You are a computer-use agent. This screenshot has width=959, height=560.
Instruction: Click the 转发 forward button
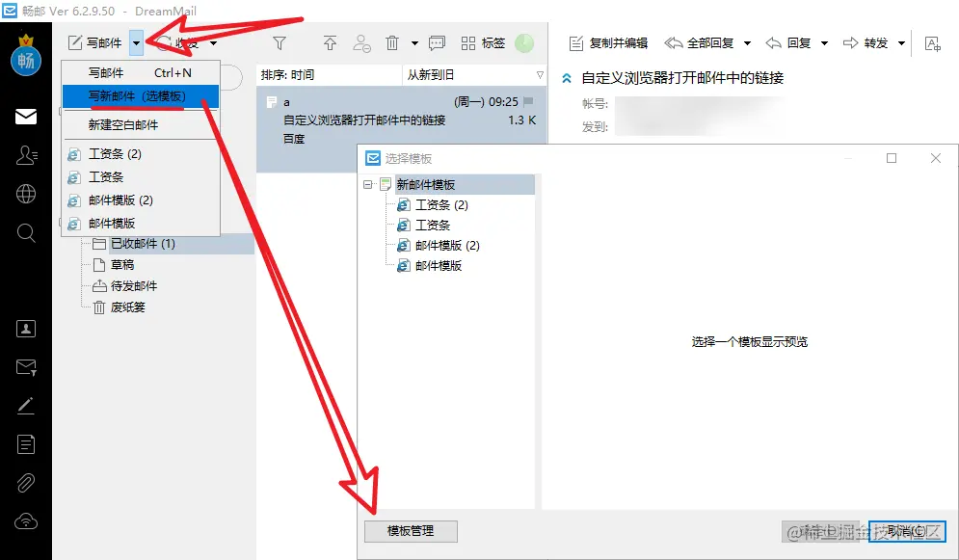point(866,42)
